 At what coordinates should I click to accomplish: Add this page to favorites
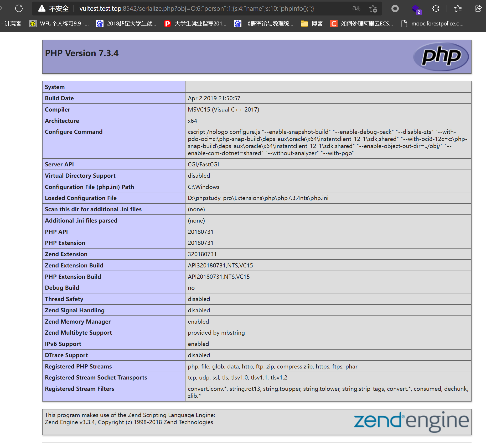[373, 8]
